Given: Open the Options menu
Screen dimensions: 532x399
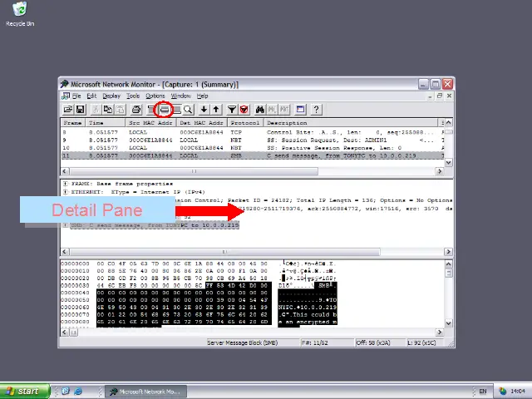Looking at the screenshot, I should pyautogui.click(x=155, y=96).
